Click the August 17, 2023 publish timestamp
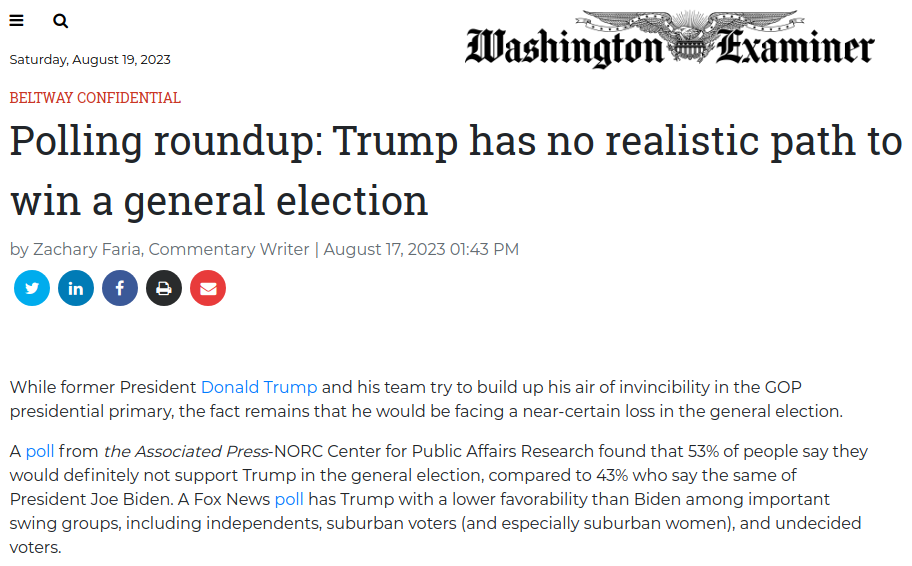Viewport: 912px width, 566px height. pyautogui.click(x=421, y=250)
